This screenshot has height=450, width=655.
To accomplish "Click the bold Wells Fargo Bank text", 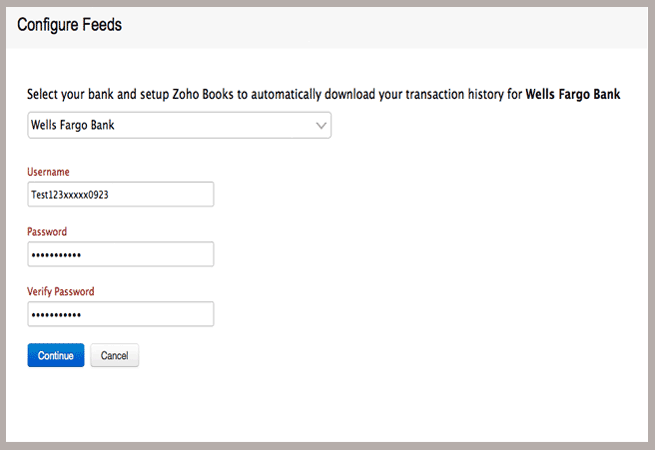I will click(573, 95).
